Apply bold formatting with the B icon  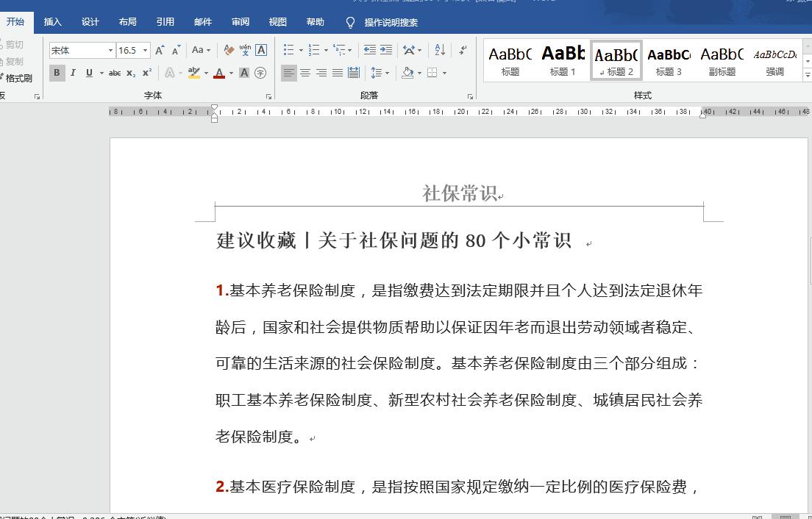pos(56,73)
